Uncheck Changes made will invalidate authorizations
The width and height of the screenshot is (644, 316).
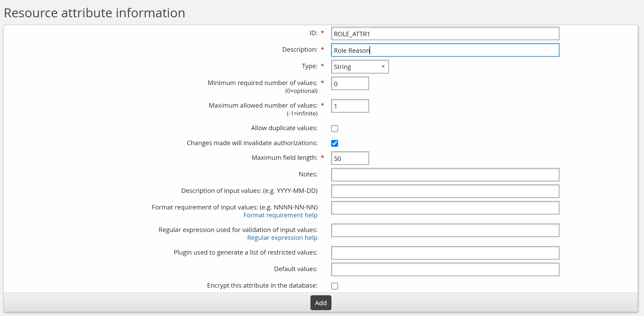[334, 143]
